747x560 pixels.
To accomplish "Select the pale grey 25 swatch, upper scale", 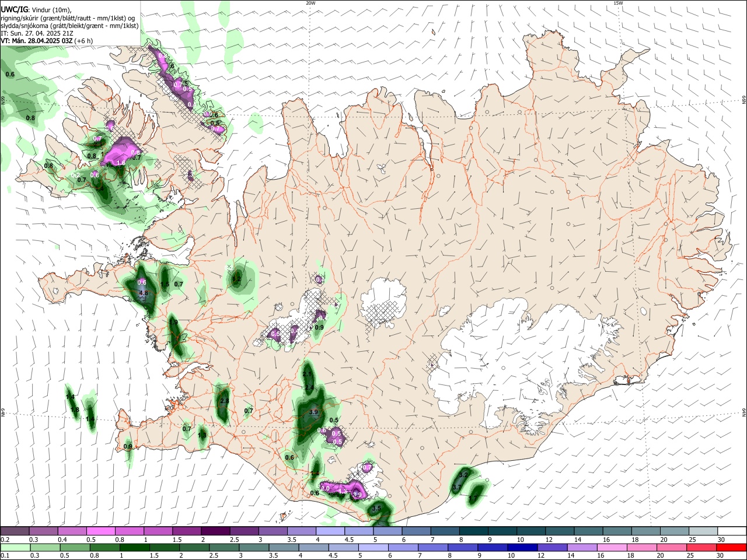I will point(702,531).
